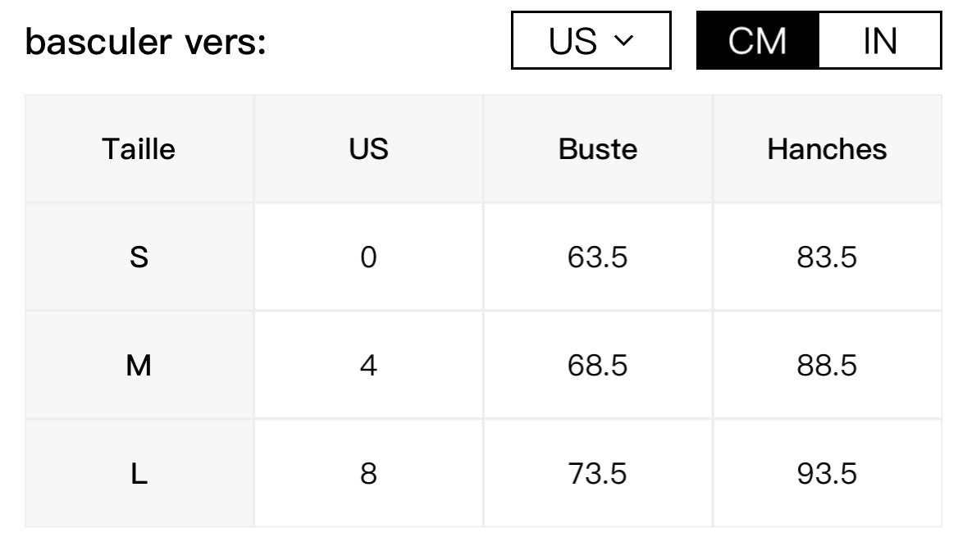
Task: Click the 93.5 hips value
Action: click(827, 473)
